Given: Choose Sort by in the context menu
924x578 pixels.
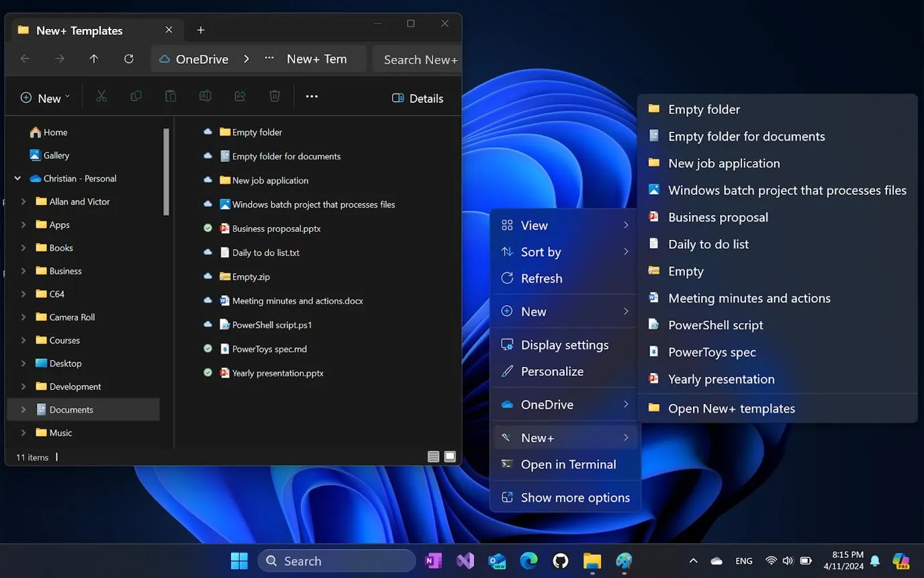Looking at the screenshot, I should coord(565,252).
